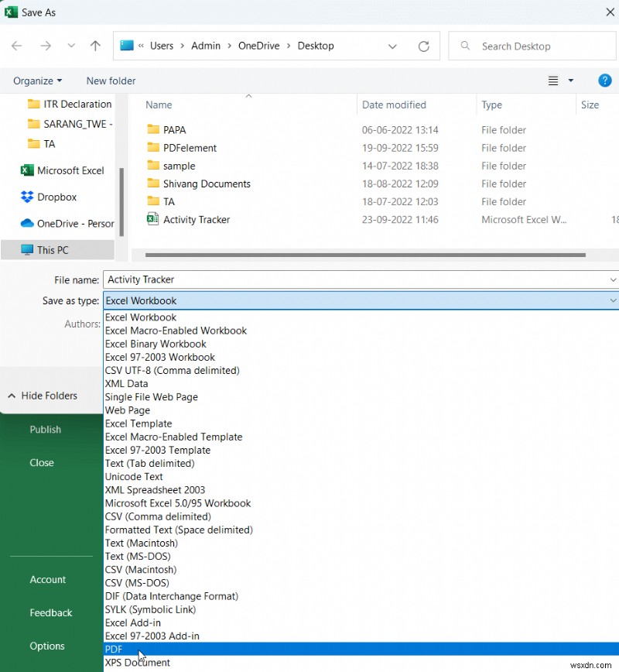The image size is (619, 672).
Task: Open the view options icon near Organize toolbar
Action: coord(552,81)
